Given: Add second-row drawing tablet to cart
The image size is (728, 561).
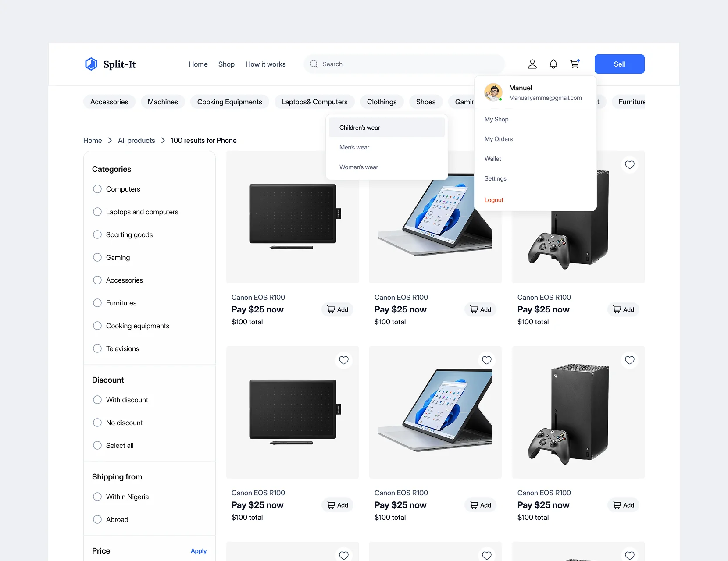Looking at the screenshot, I should [x=338, y=505].
